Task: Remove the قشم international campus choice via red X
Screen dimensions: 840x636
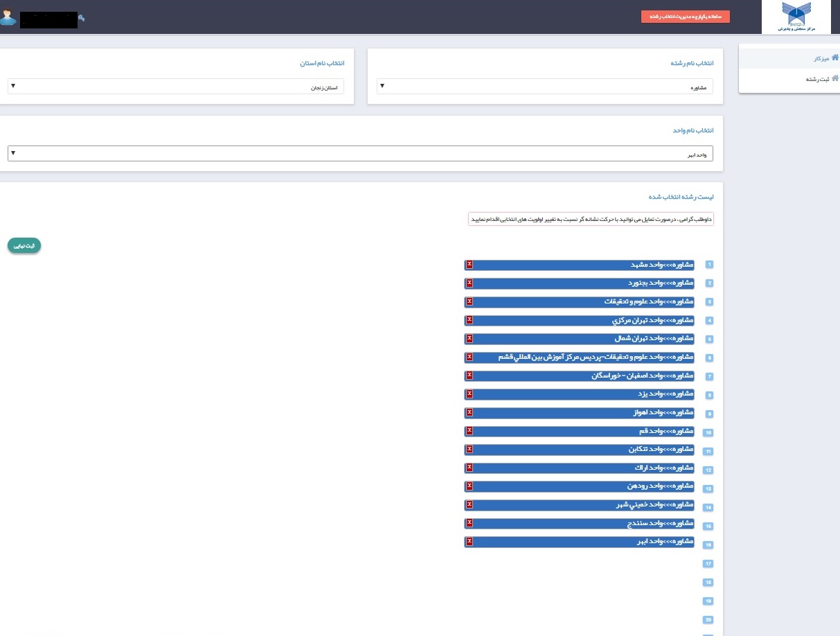Action: (469, 357)
